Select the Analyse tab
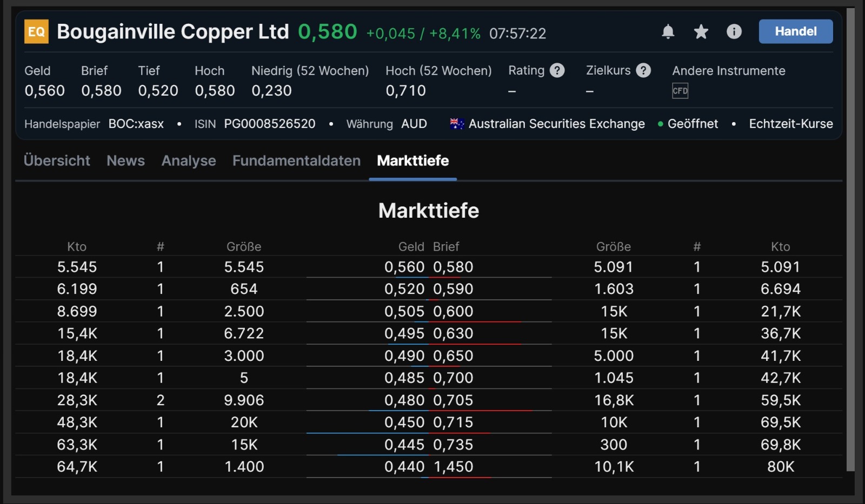This screenshot has height=504, width=865. click(x=188, y=160)
